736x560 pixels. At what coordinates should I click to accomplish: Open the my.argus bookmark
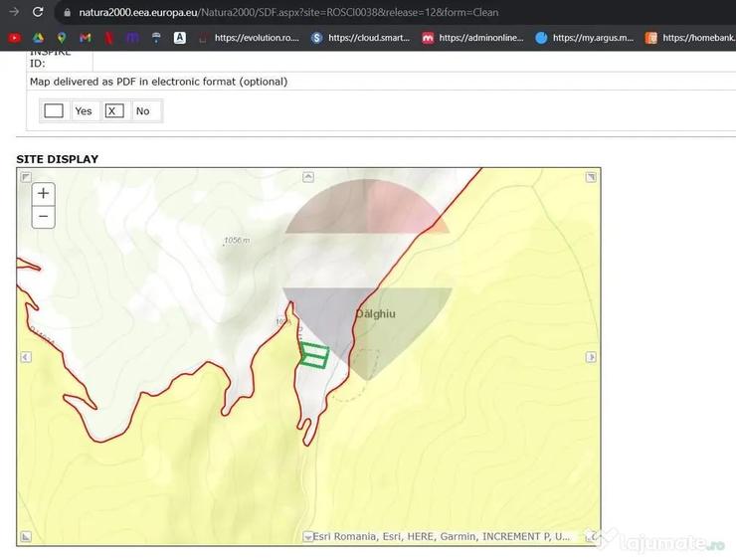pyautogui.click(x=585, y=38)
